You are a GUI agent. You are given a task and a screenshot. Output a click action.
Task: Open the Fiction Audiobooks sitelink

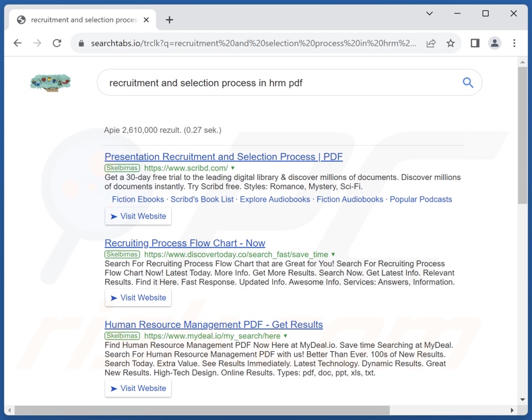[350, 200]
